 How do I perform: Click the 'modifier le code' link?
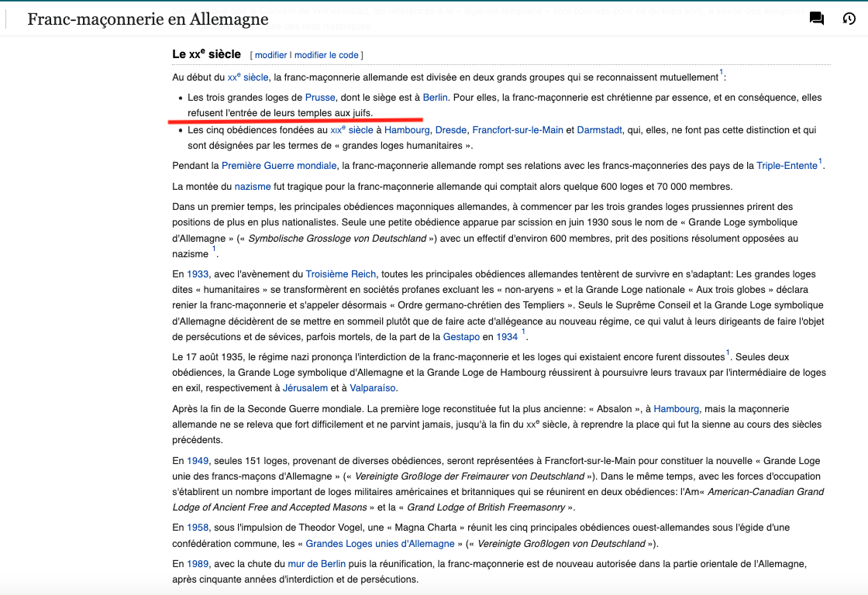click(326, 55)
